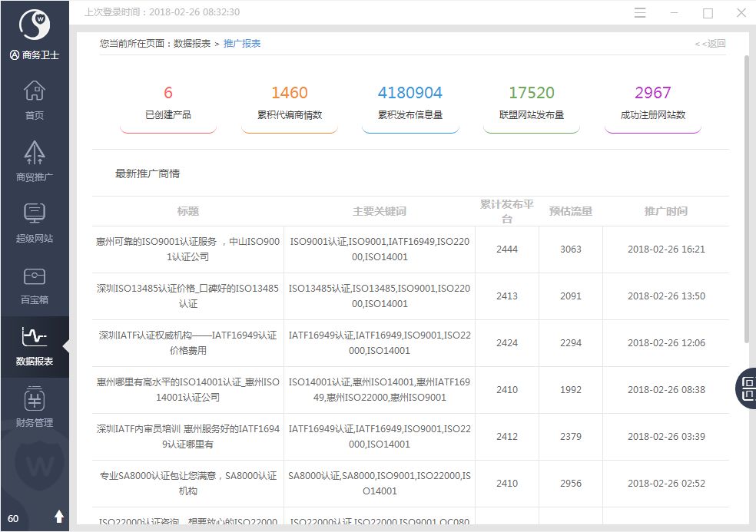Open the hamburger menu near window controls
Viewport: 756px width, 532px height.
pos(640,12)
